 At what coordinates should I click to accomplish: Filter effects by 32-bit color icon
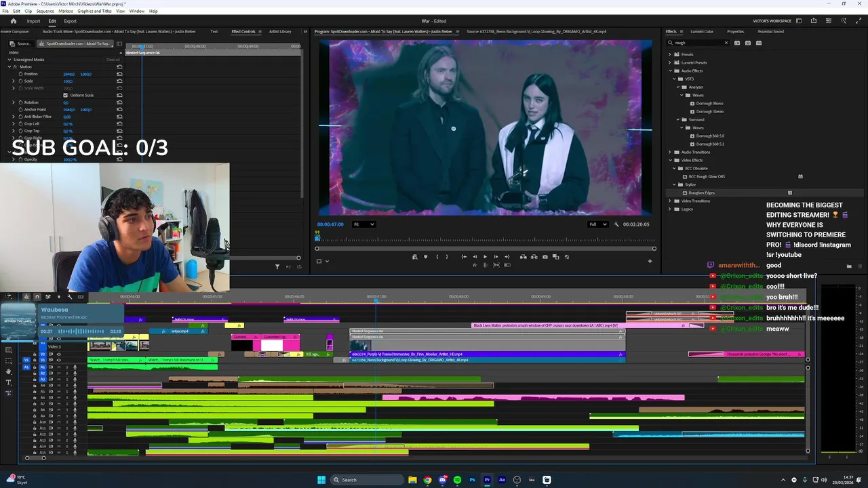click(748, 43)
